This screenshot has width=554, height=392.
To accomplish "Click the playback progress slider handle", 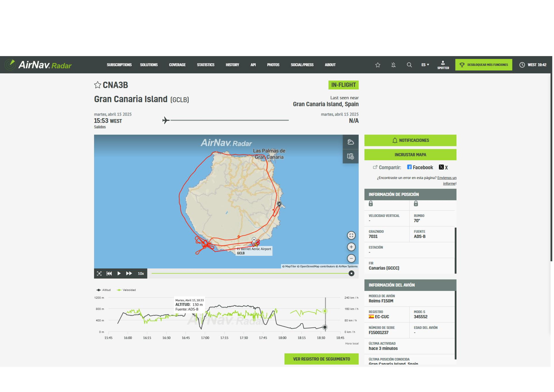I will 352,274.
